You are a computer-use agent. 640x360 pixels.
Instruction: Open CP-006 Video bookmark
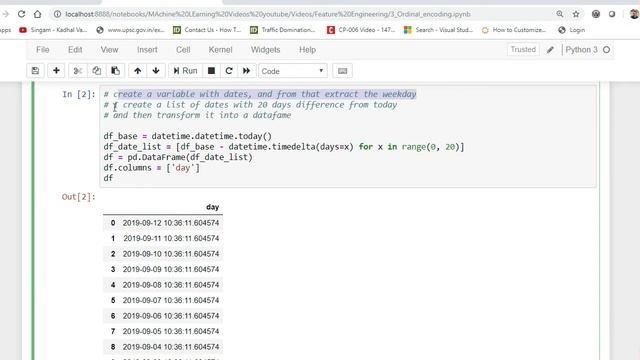click(361, 30)
